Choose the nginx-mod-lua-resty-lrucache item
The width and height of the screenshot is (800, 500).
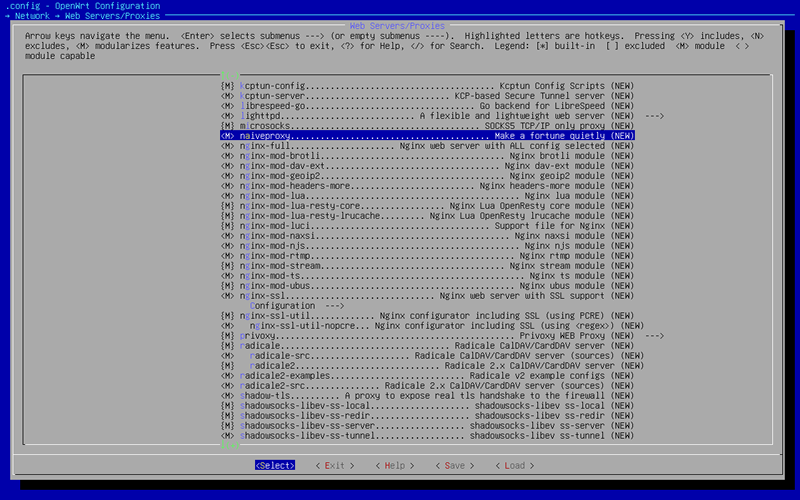point(427,215)
